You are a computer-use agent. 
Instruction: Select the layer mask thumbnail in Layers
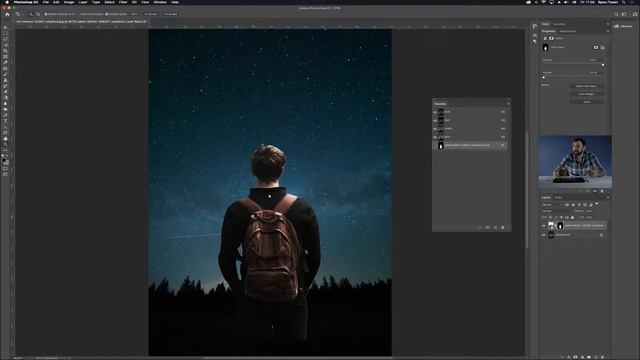tap(560, 226)
